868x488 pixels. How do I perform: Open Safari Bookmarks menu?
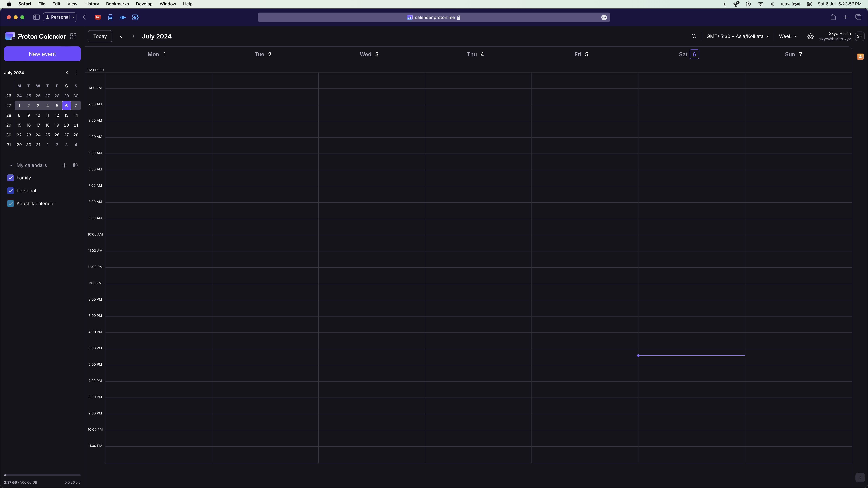117,4
